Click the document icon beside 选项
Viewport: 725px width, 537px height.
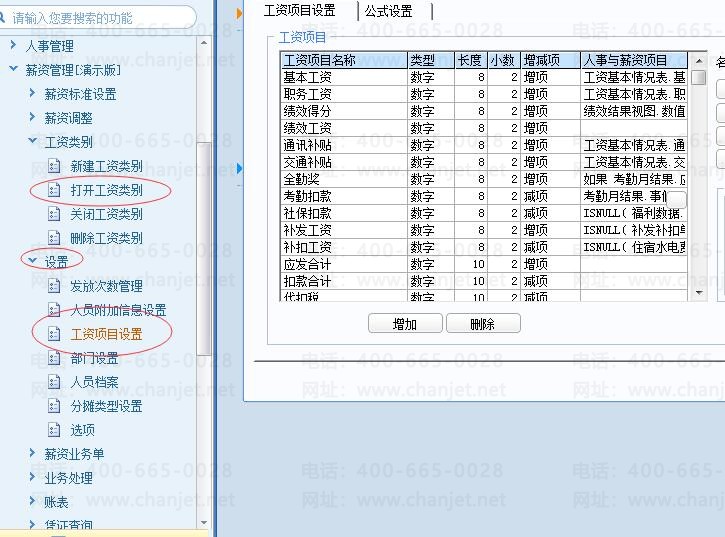pyautogui.click(x=54, y=430)
